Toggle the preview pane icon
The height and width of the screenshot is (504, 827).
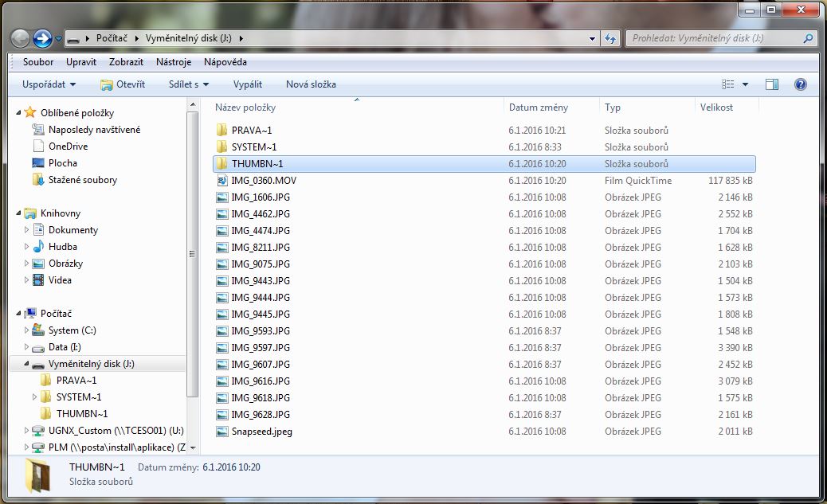click(771, 84)
